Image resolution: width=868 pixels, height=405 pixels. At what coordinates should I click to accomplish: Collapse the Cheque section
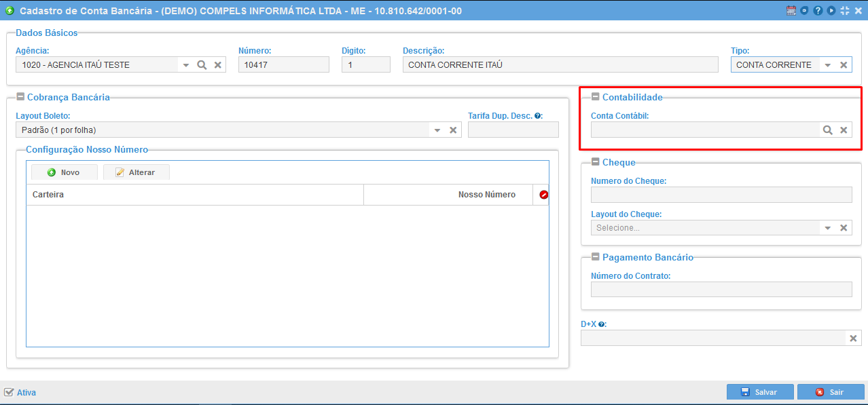(x=596, y=162)
